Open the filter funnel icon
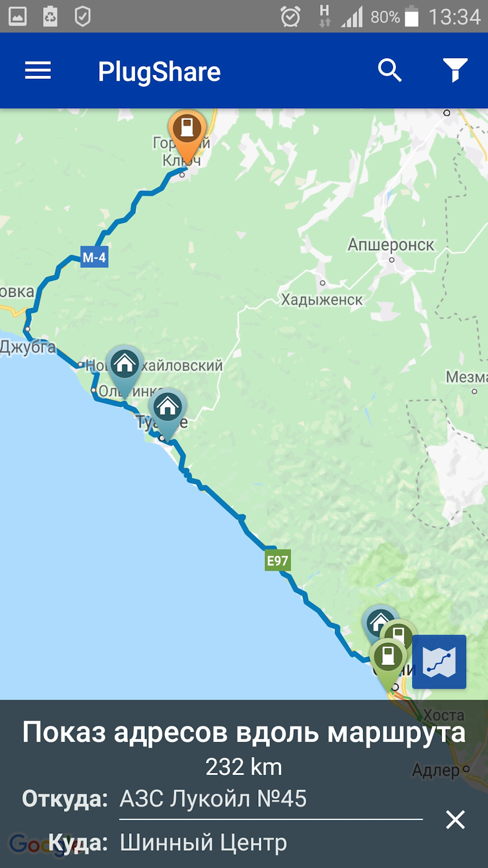Screen dimensions: 488x868 pos(455,70)
